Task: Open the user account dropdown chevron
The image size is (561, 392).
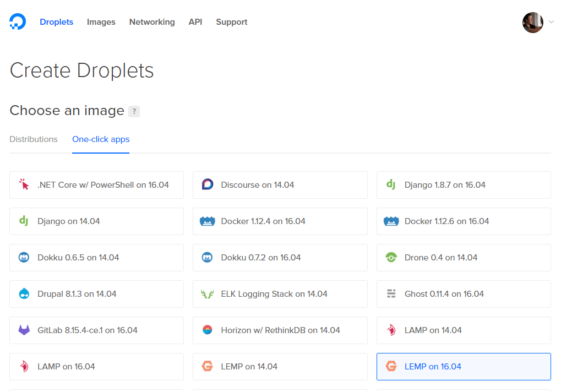Action: click(x=551, y=22)
